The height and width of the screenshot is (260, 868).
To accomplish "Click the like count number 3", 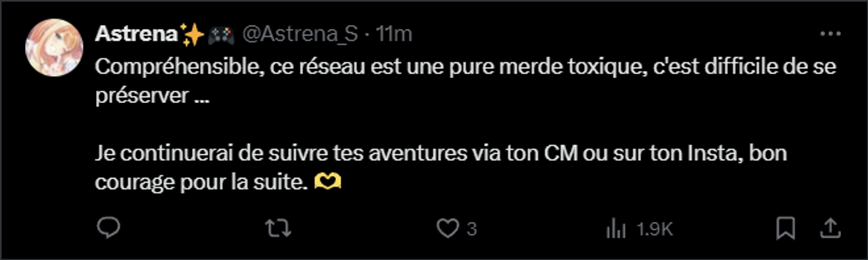I will click(471, 229).
